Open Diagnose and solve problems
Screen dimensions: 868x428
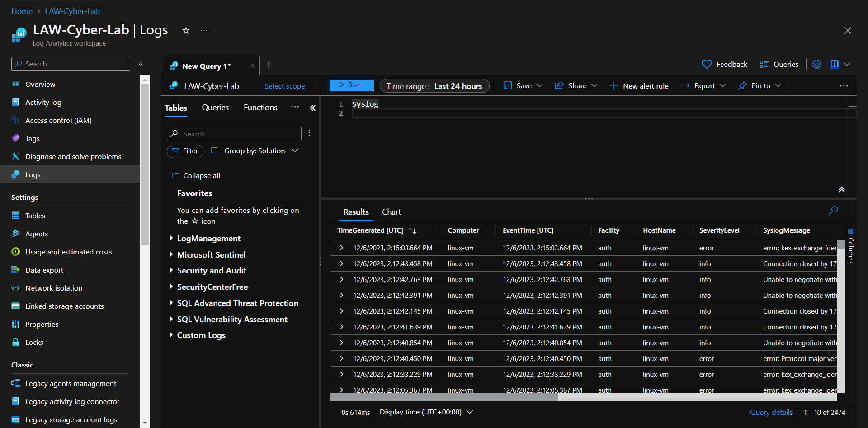pyautogui.click(x=73, y=156)
